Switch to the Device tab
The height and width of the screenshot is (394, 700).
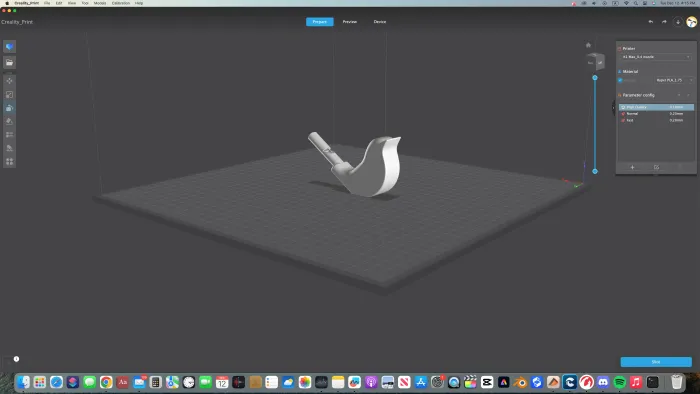[380, 22]
